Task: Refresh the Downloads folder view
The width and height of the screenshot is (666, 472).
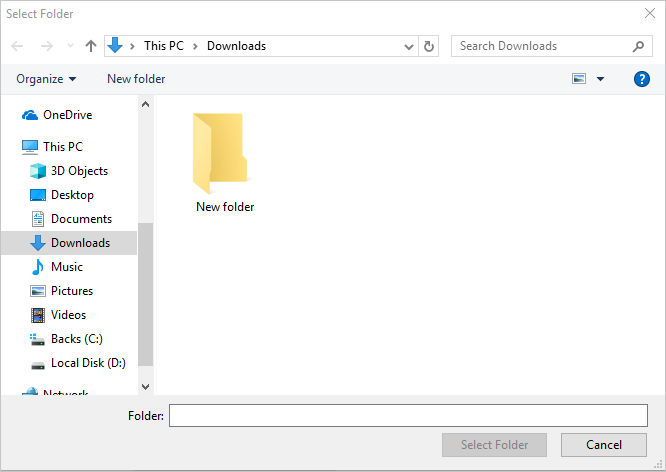Action: [x=430, y=46]
